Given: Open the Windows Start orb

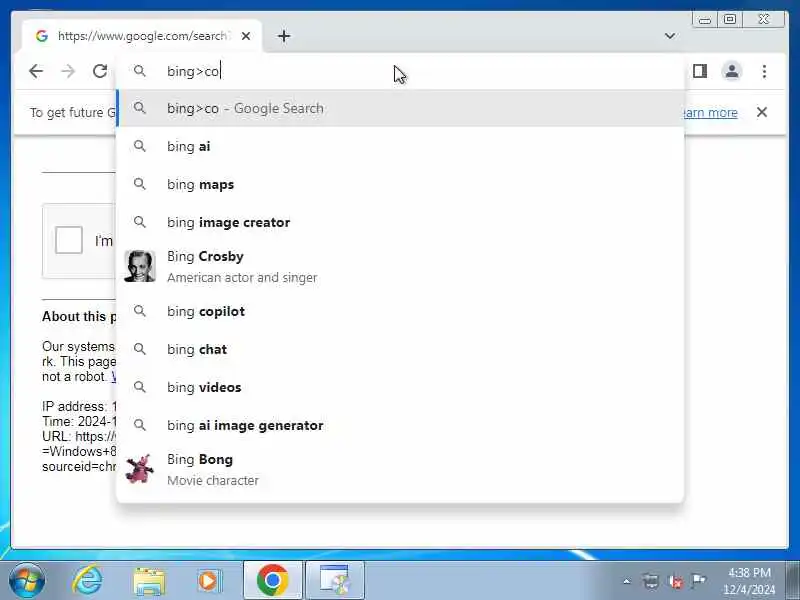Looking at the screenshot, I should pos(27,580).
